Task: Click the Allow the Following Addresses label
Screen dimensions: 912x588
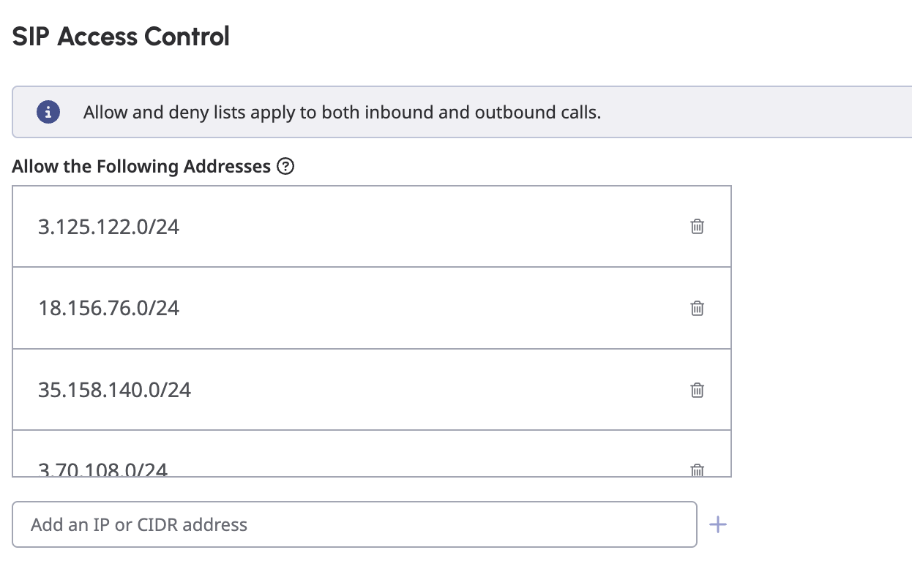Action: [x=141, y=167]
